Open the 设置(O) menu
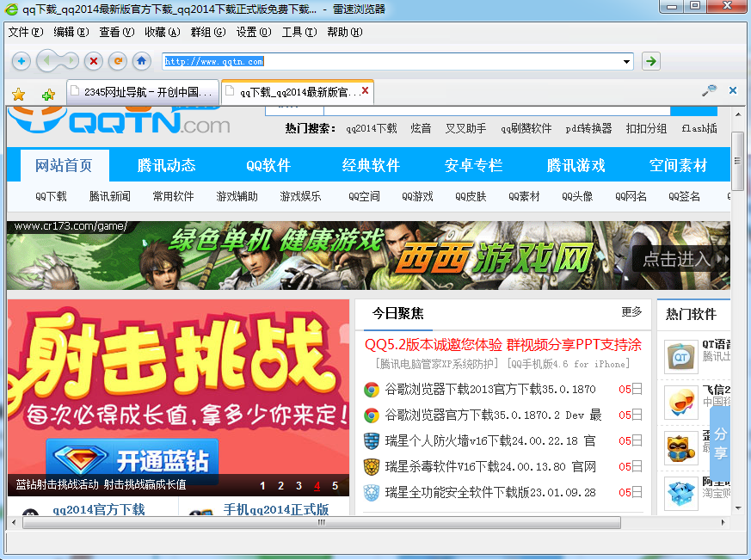751x560 pixels. click(254, 32)
